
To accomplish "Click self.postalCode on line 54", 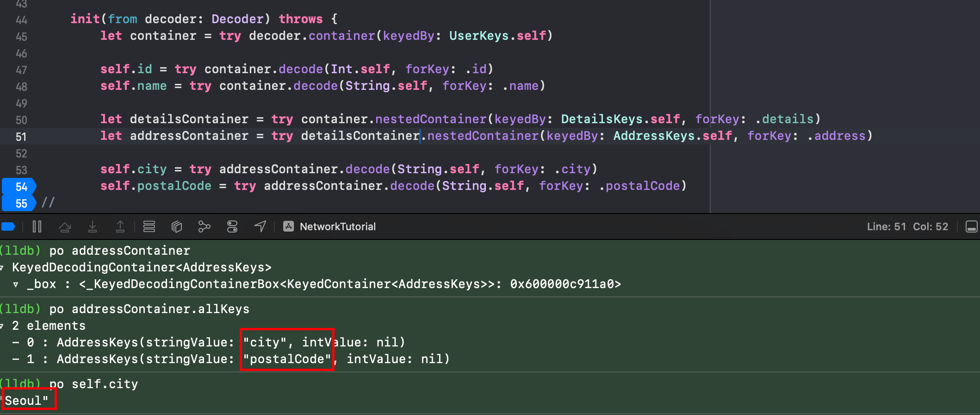I will (x=156, y=186).
